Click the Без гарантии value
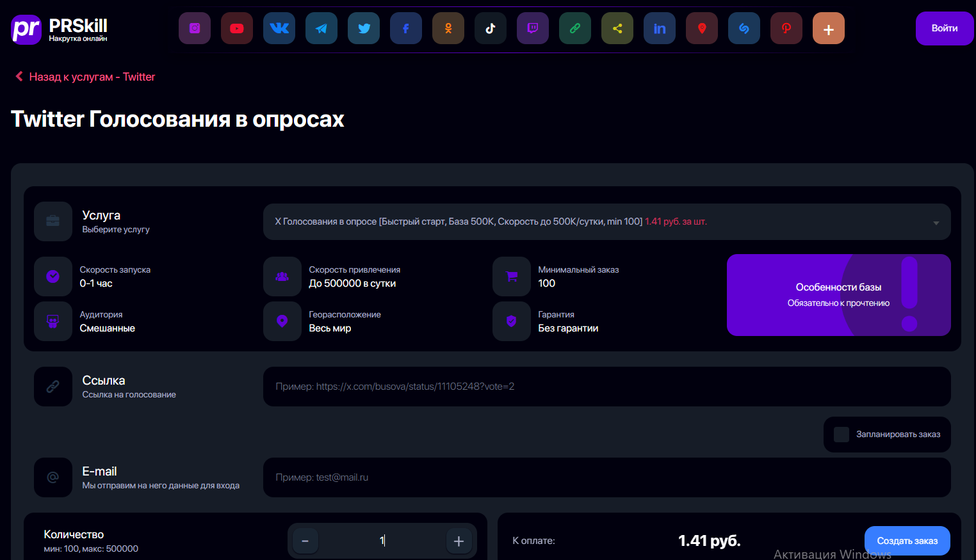The width and height of the screenshot is (976, 560). click(568, 328)
